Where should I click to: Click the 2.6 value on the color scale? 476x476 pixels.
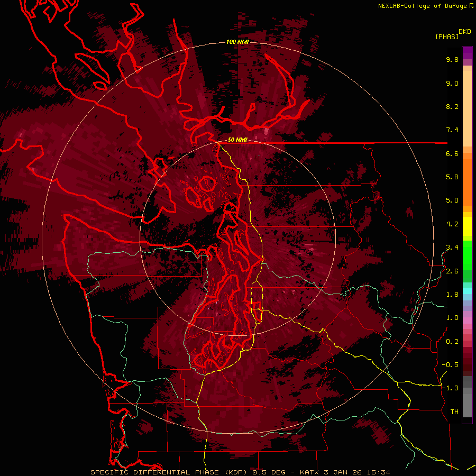tap(452, 271)
